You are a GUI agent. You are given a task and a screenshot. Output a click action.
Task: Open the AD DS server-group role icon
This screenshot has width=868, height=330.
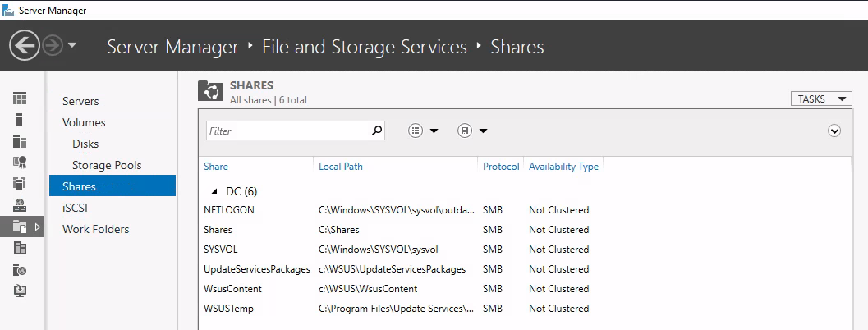click(x=20, y=184)
